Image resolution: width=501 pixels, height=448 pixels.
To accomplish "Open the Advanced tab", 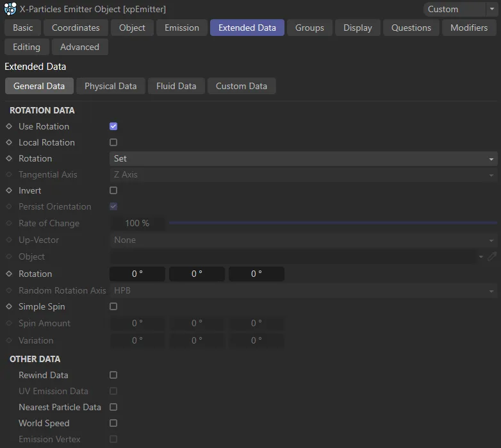I will (79, 47).
